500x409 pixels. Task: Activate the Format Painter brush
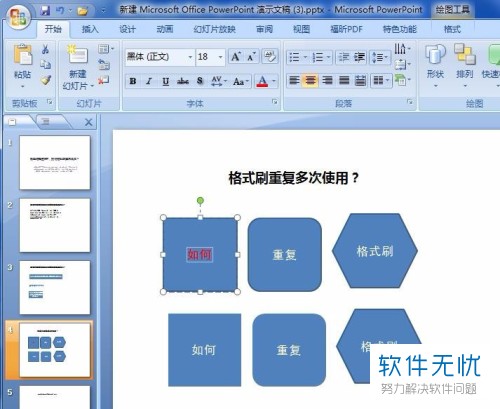46,79
